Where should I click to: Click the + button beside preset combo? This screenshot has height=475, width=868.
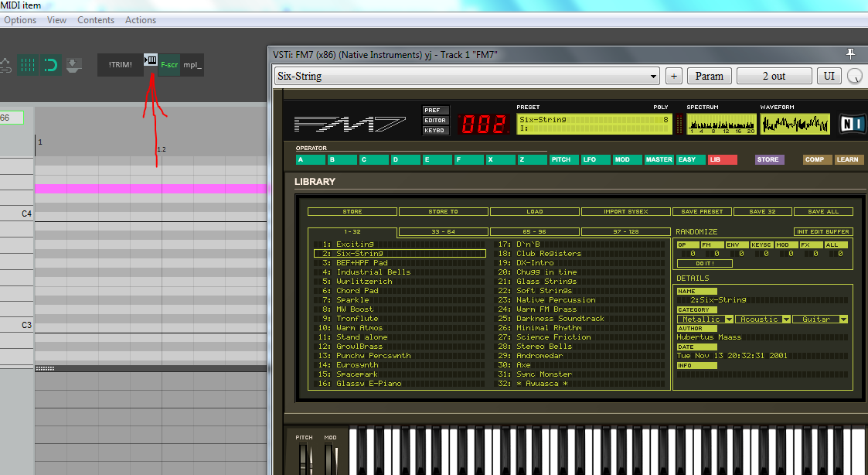[674, 76]
